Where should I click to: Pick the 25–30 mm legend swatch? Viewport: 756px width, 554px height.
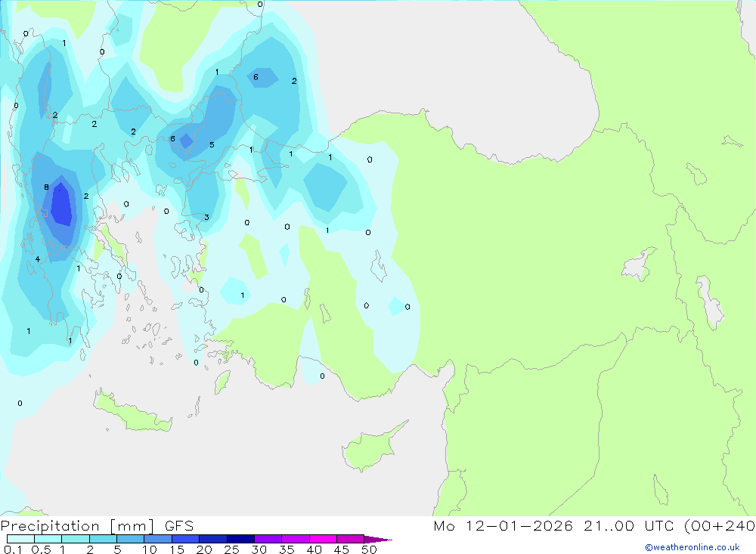click(240, 539)
